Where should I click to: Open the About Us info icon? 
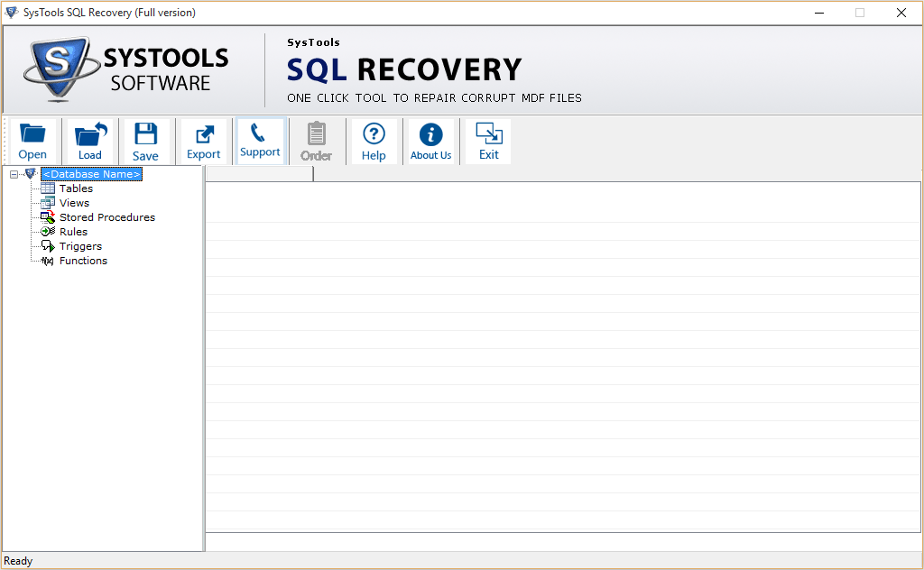click(430, 142)
